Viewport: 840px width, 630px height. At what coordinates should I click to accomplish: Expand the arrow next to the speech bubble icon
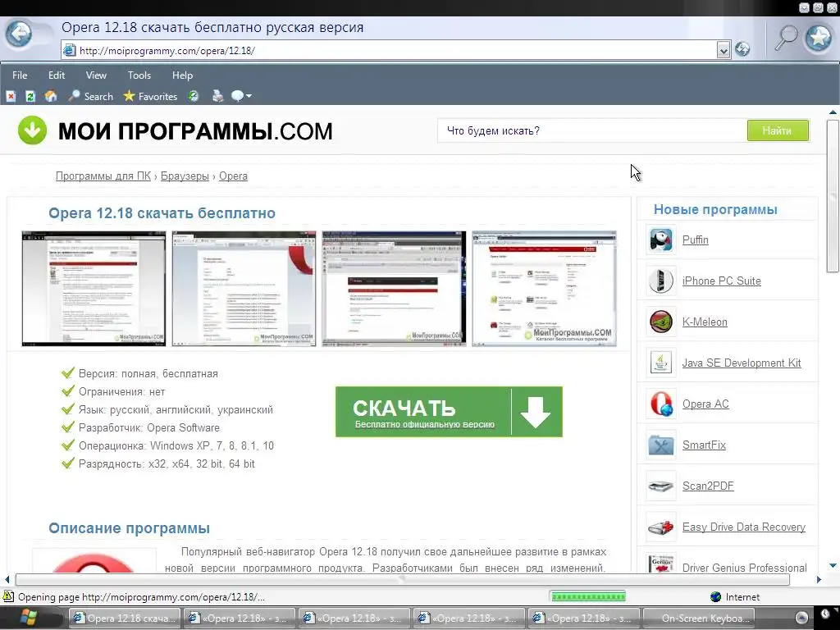tap(249, 97)
